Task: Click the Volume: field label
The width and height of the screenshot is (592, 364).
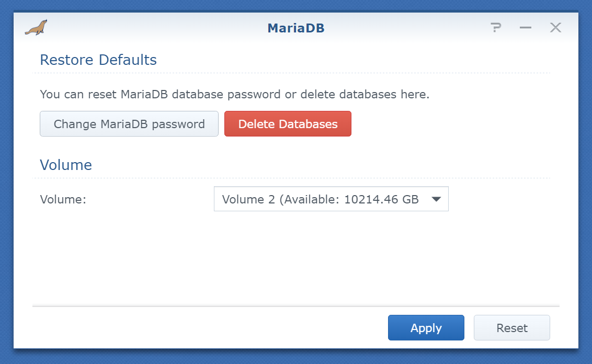Action: 63,199
